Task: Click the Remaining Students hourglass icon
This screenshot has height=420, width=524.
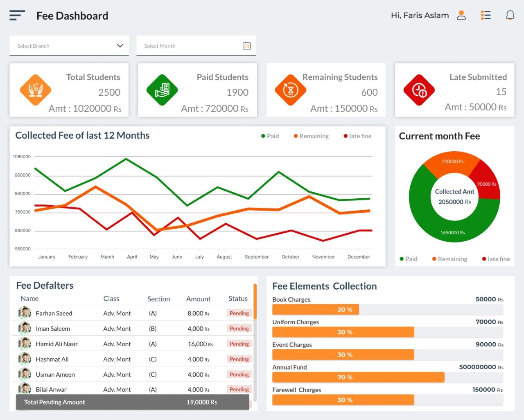Action: [291, 90]
